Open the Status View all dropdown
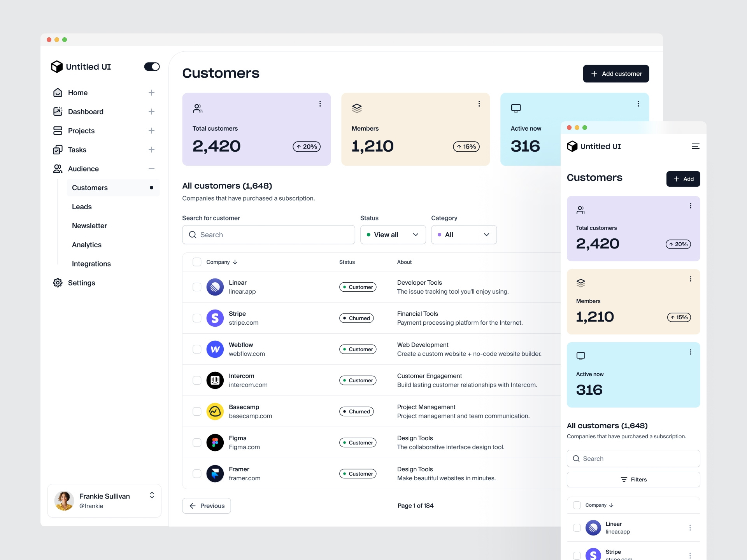Screen dimensions: 747x560 pos(393,235)
